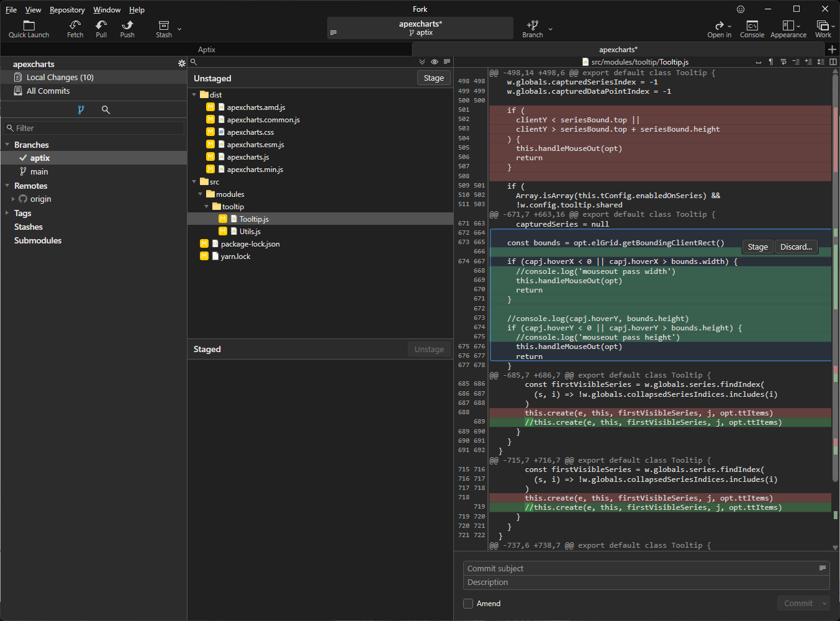The width and height of the screenshot is (840, 621).
Task: Toggle whitespace visibility in the diff
Action: point(770,61)
